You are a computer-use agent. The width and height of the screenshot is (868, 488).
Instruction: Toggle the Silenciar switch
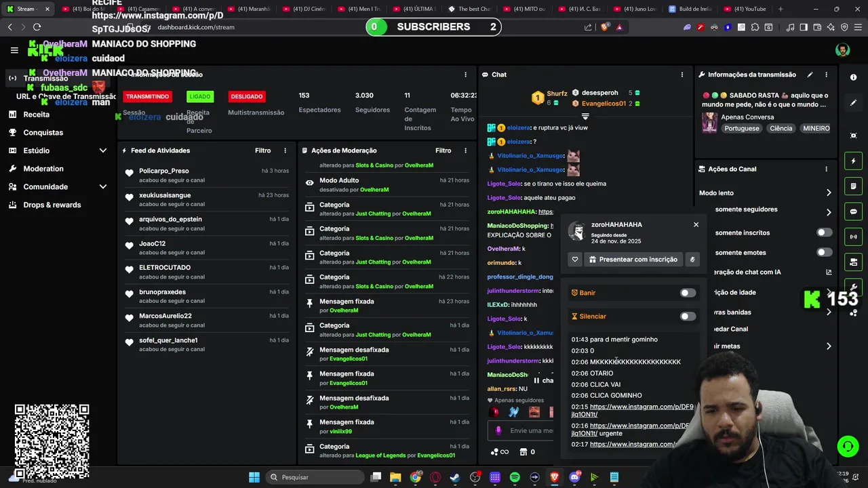tap(688, 316)
